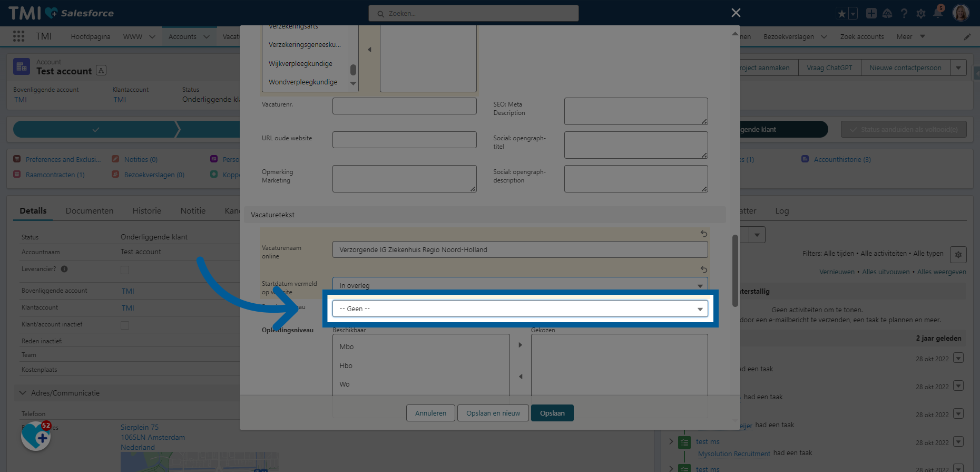Viewport: 980px width, 472px height.
Task: Open the favorites list dropdown arrow
Action: point(853,14)
